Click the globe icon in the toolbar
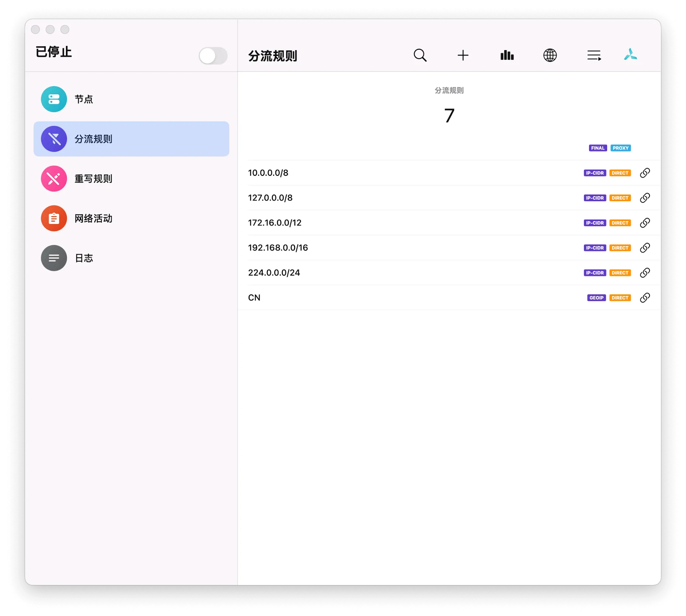Screen dimensions: 686x616 [x=550, y=55]
